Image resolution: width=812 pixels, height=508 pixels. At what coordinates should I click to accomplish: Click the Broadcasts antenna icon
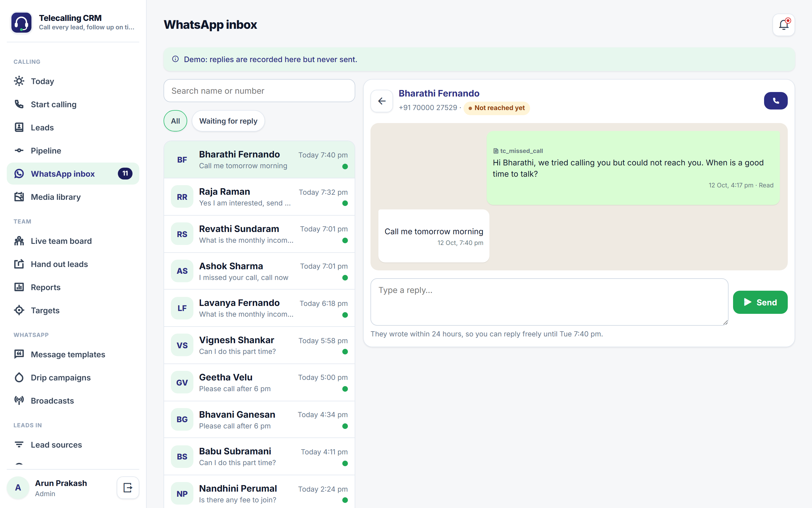[19, 400]
